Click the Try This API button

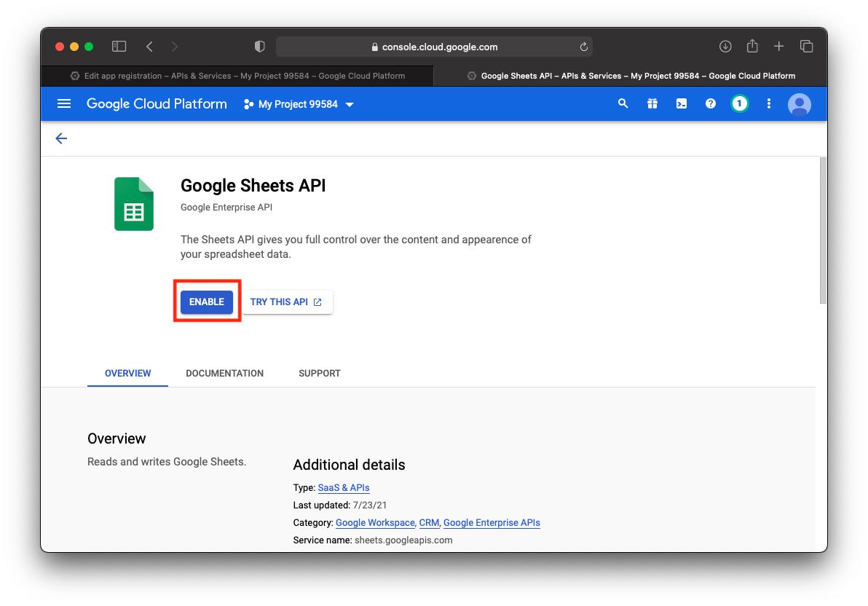coord(286,302)
